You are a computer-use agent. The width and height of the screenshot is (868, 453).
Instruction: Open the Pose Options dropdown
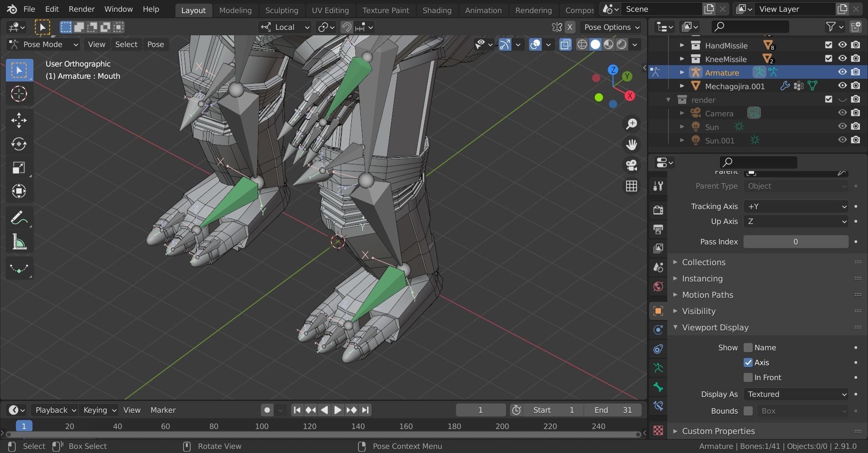click(x=612, y=27)
